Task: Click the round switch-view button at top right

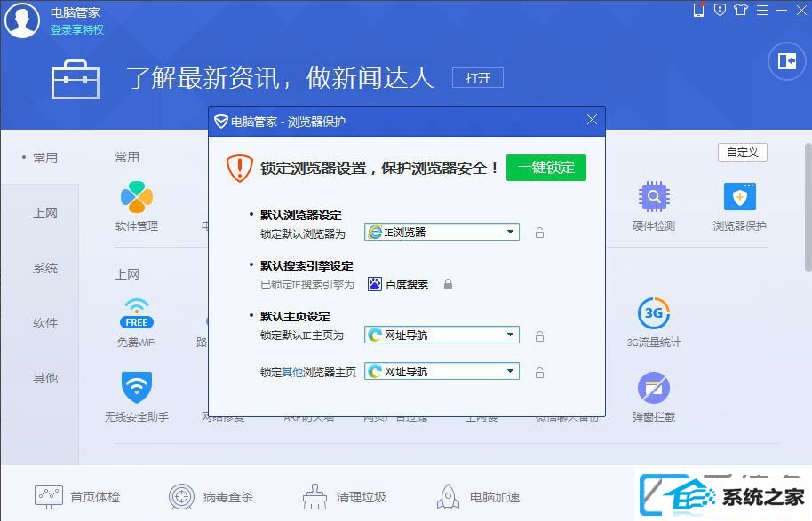Action: coord(786,61)
